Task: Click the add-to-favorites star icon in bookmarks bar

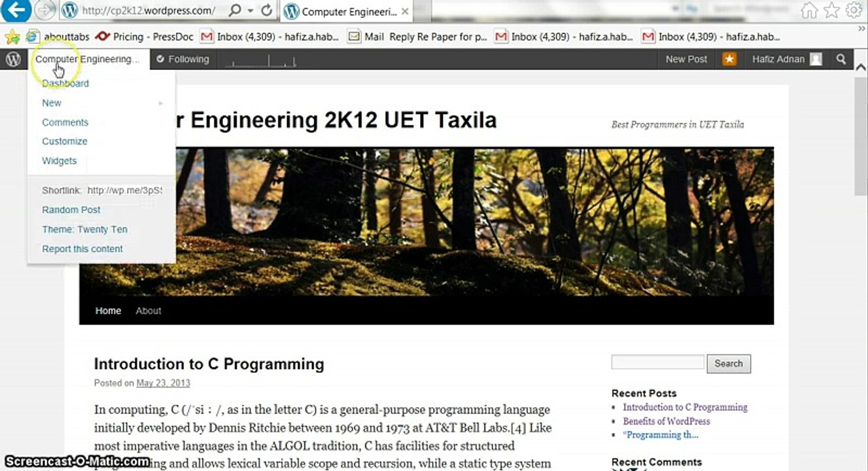Action: point(12,37)
